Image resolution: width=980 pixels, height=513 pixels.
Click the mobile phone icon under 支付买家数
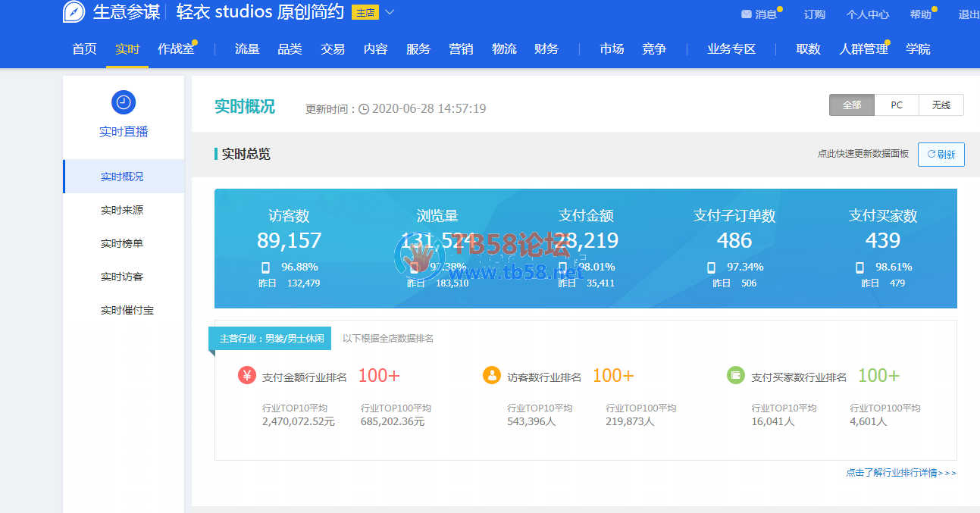[x=859, y=267]
